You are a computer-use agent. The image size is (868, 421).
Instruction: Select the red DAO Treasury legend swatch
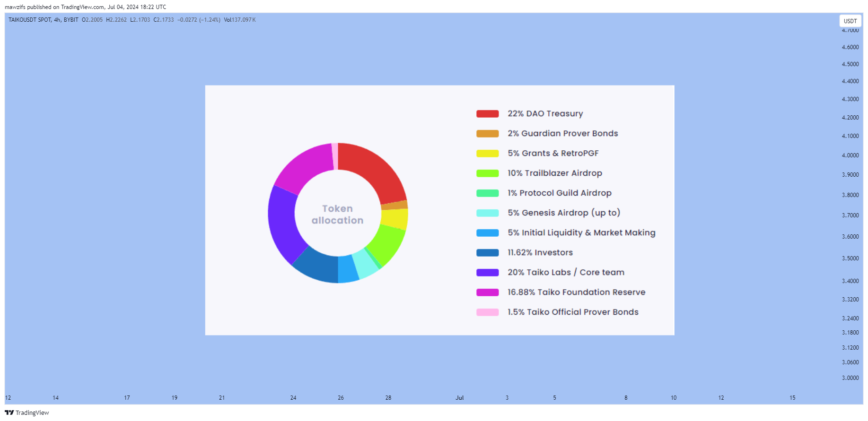point(487,114)
